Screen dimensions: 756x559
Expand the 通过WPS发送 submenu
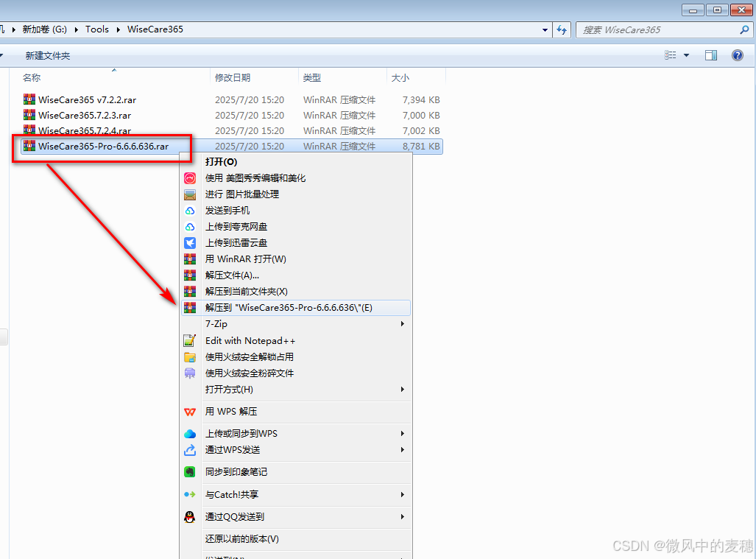point(403,449)
